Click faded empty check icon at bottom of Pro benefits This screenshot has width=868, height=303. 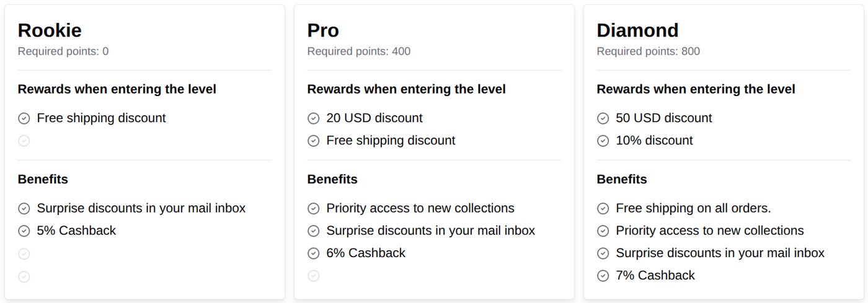click(x=314, y=276)
